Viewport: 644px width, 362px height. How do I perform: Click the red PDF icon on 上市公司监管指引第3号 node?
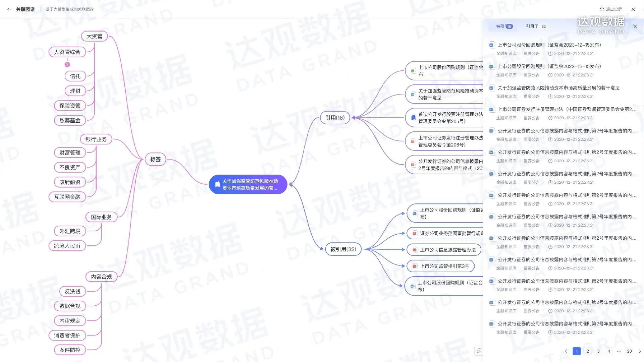[x=415, y=266]
